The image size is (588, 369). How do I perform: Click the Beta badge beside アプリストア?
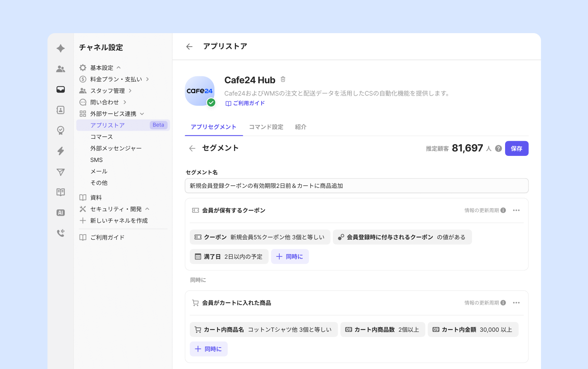coord(158,125)
